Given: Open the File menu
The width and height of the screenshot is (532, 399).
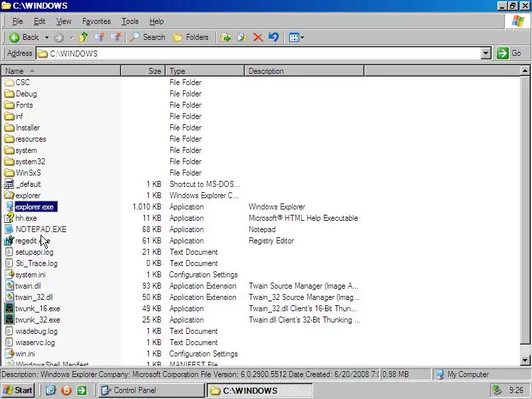Looking at the screenshot, I should coord(18,21).
